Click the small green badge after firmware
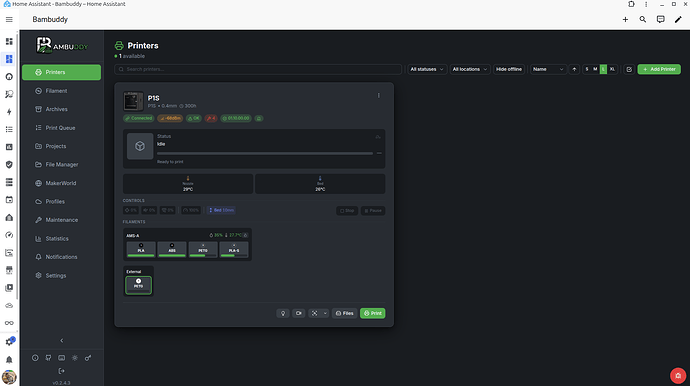The image size is (690, 386). [x=259, y=118]
